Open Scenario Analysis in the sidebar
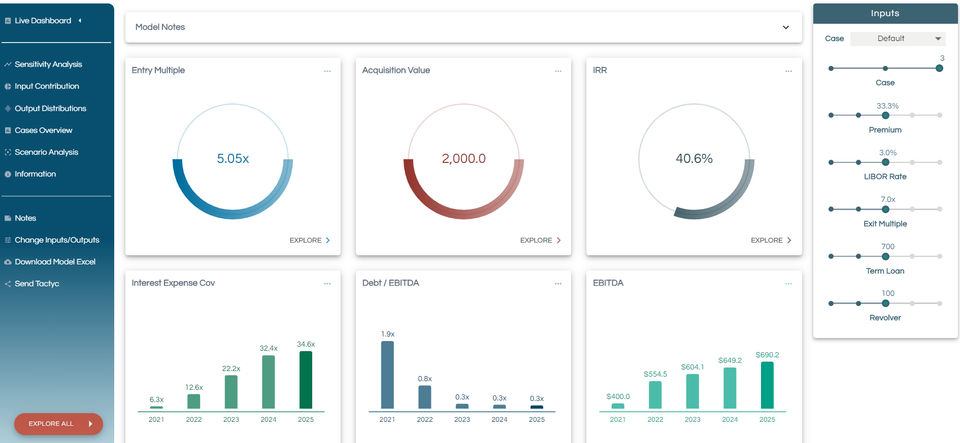 point(47,152)
